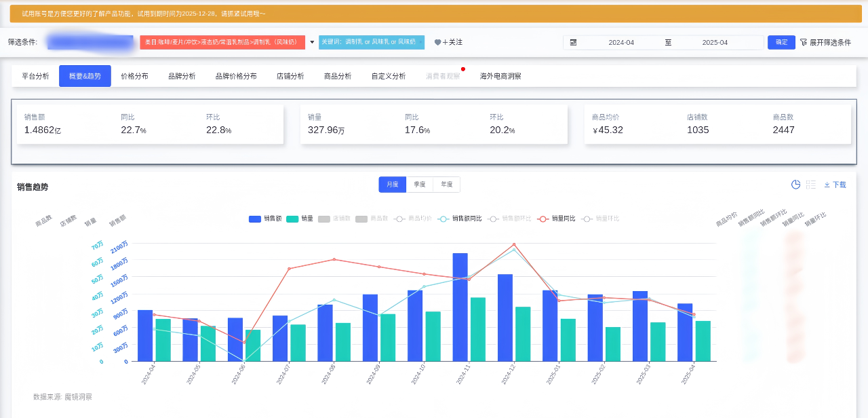Click the 2025-01 x-axis label

[x=553, y=374]
